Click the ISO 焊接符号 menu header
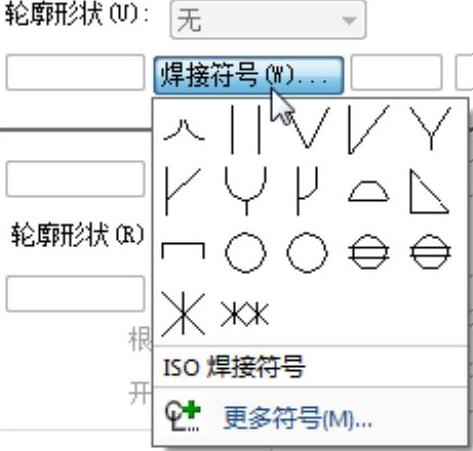 (234, 367)
